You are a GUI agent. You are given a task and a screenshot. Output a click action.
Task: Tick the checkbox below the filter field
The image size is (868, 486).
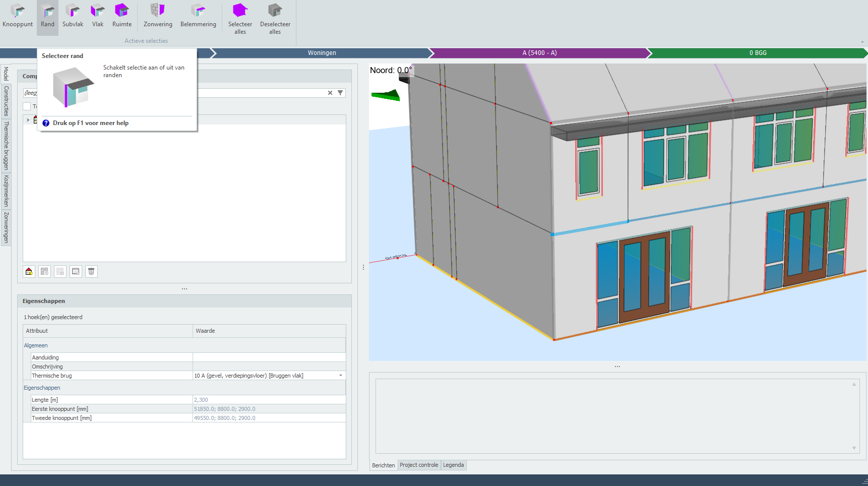pyautogui.click(x=27, y=106)
